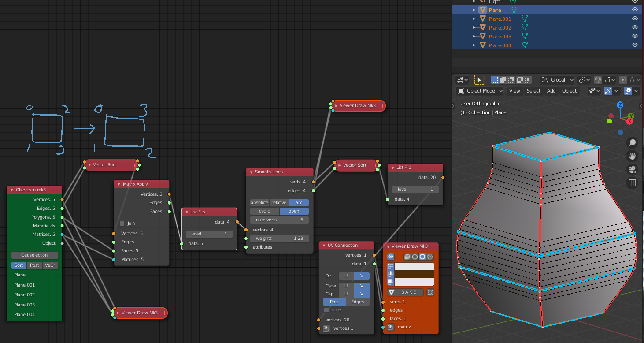Click the vertices 1 socket plug icon
This screenshot has height=343, width=644.
click(x=326, y=328)
